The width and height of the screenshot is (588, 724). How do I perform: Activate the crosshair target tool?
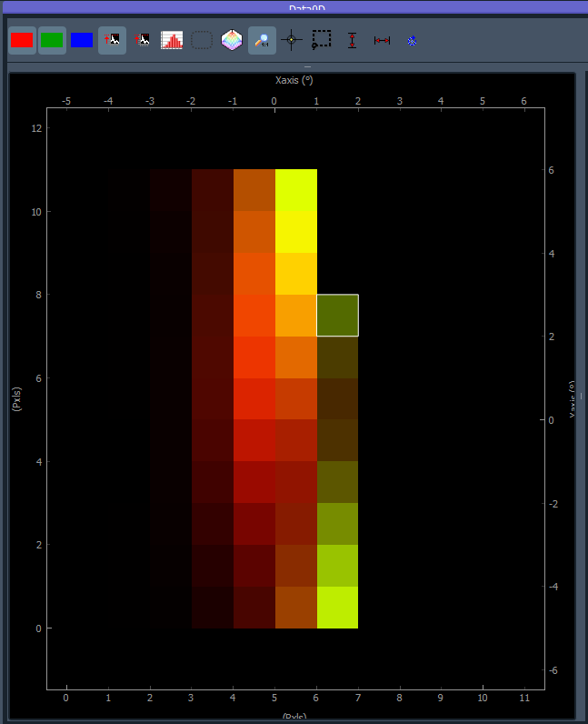[x=292, y=41]
